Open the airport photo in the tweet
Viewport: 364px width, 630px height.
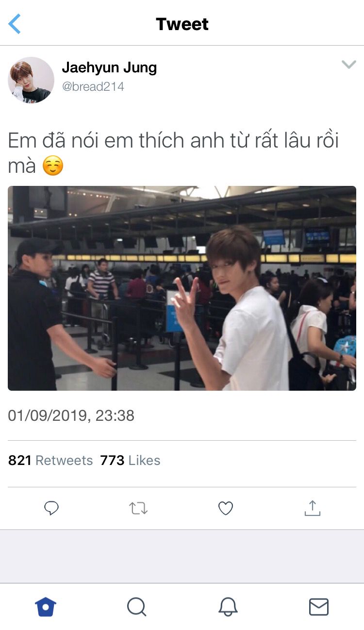tap(182, 288)
